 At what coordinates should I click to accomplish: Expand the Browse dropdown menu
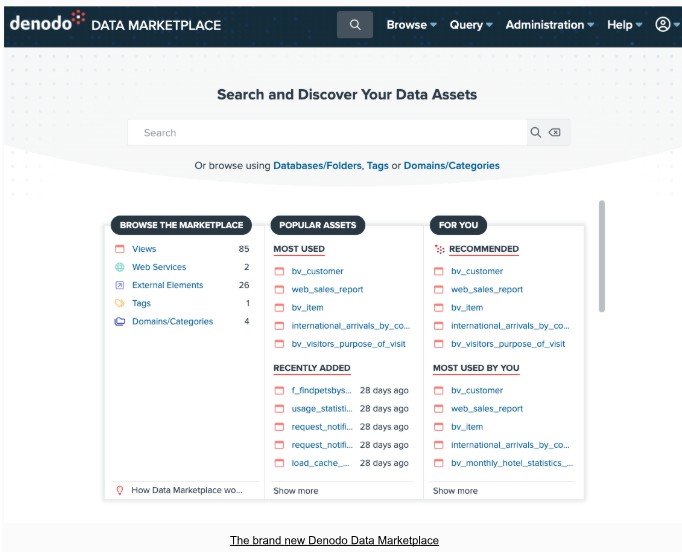coord(411,25)
